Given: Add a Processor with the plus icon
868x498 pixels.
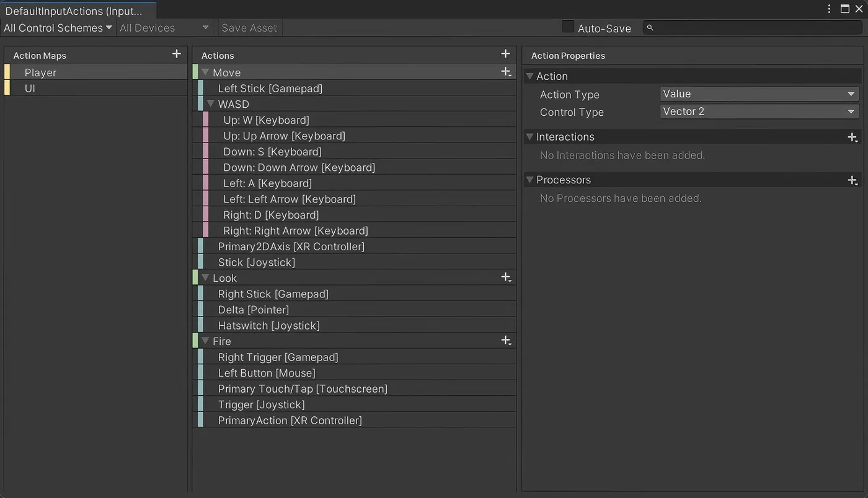Looking at the screenshot, I should click(x=852, y=180).
